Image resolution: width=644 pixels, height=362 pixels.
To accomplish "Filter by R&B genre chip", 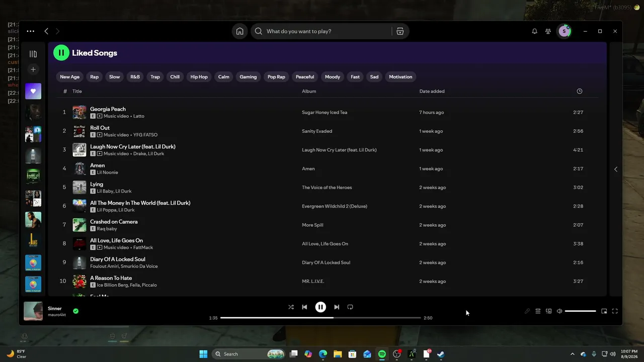I will pos(135,77).
